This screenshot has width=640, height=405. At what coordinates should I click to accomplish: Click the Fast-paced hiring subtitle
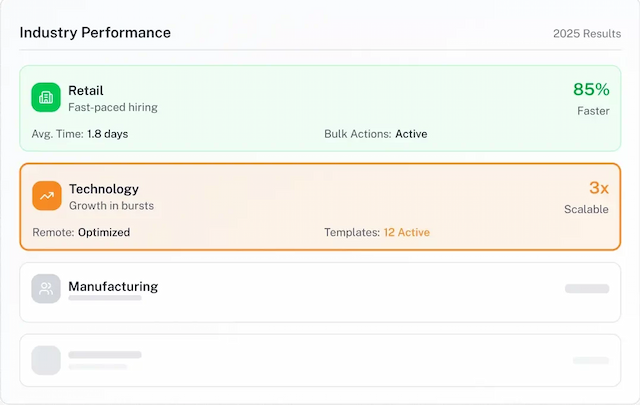pos(112,107)
